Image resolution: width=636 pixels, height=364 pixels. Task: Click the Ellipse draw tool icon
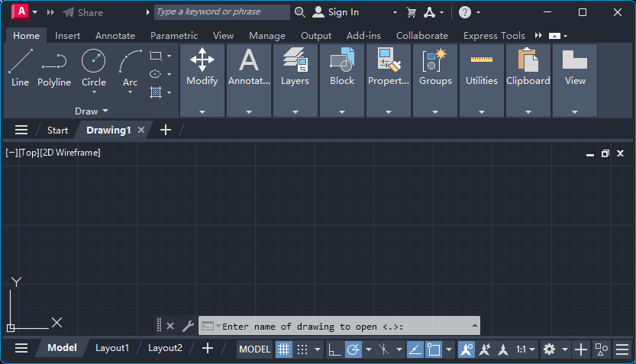tap(156, 74)
